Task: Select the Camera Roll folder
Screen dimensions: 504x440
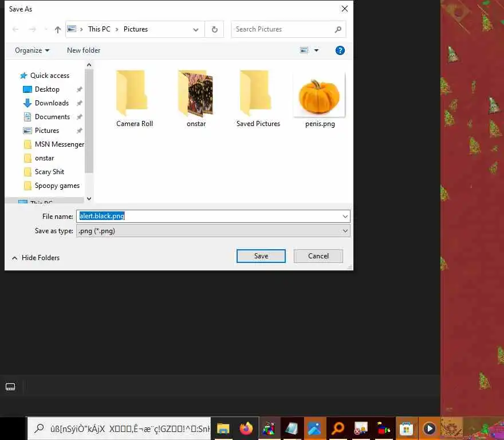Action: (x=134, y=99)
